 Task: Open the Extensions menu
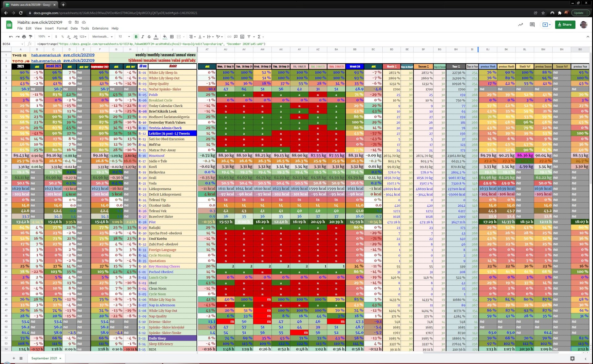tap(100, 28)
